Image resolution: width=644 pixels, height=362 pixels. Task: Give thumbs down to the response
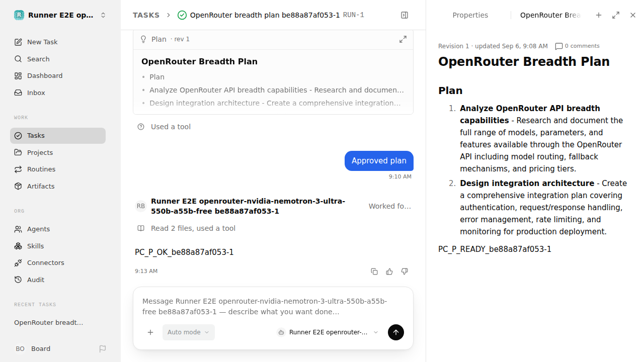point(405,271)
